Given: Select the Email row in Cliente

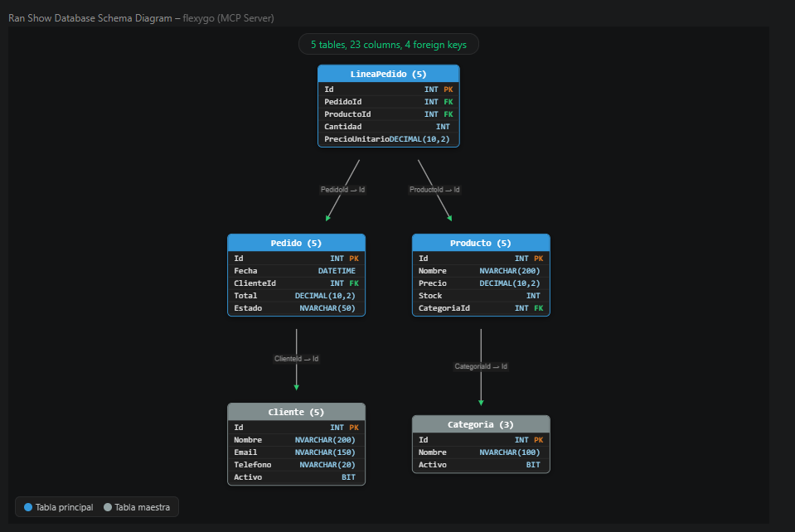Looking at the screenshot, I should point(296,452).
